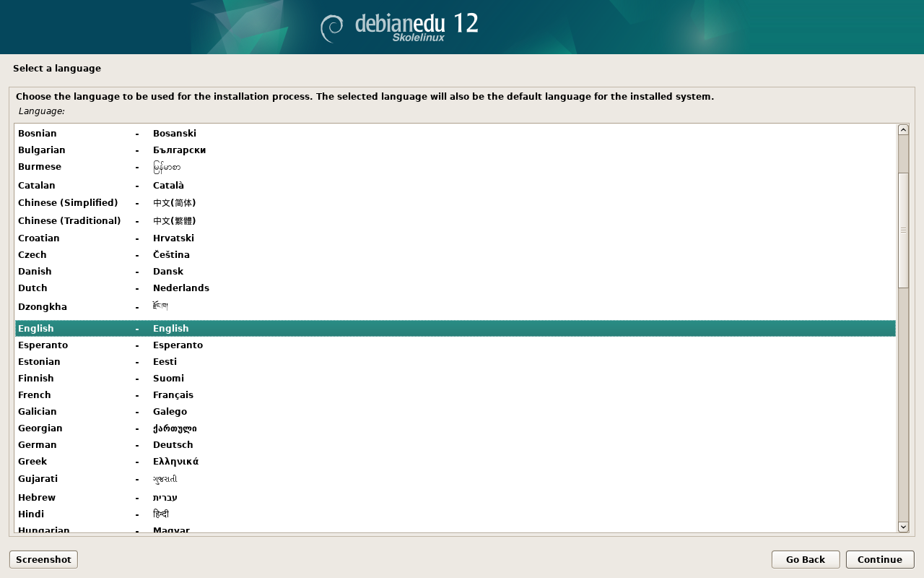This screenshot has height=578, width=924.
Task: Choose Chinese (Simplified) language row
Action: [68, 203]
